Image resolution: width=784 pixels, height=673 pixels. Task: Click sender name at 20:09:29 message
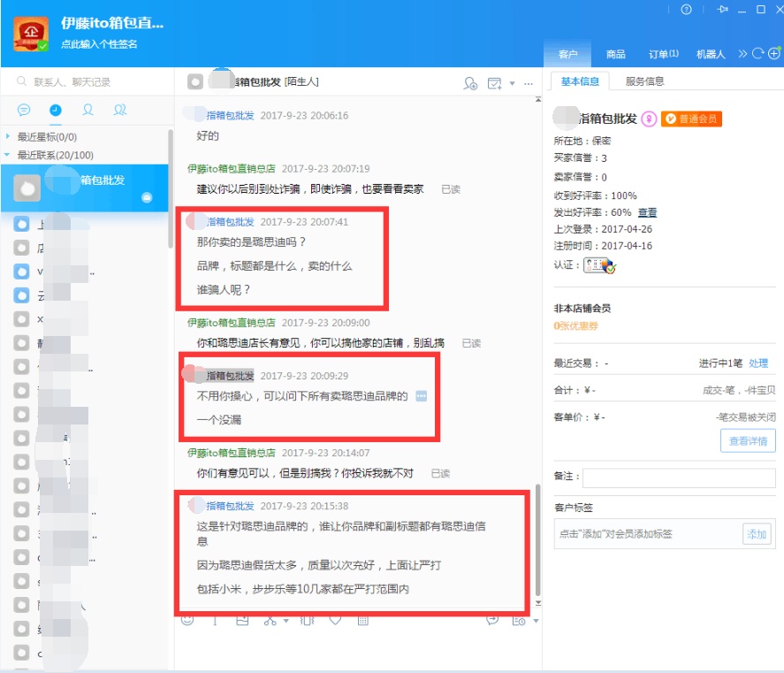[x=230, y=375]
